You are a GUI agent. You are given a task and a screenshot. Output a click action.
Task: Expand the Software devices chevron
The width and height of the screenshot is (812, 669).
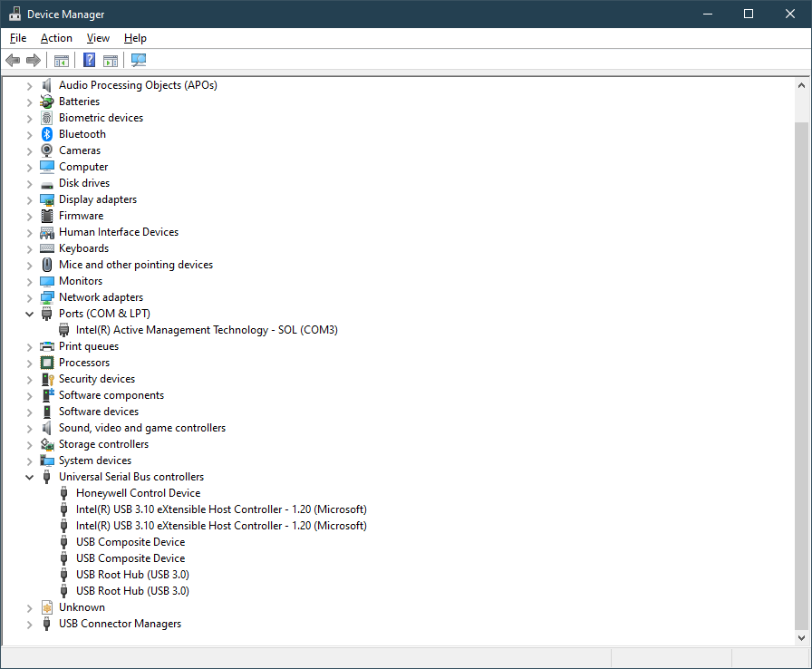point(30,412)
